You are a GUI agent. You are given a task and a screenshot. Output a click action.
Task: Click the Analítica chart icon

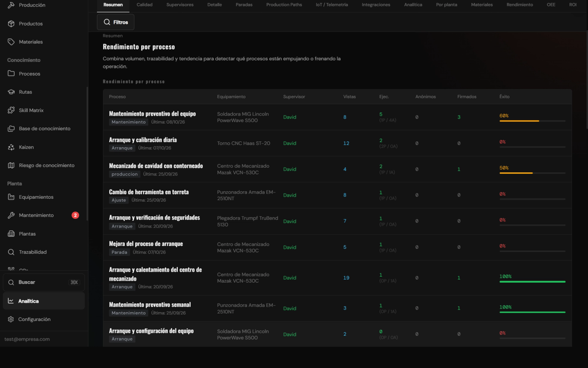pos(11,301)
